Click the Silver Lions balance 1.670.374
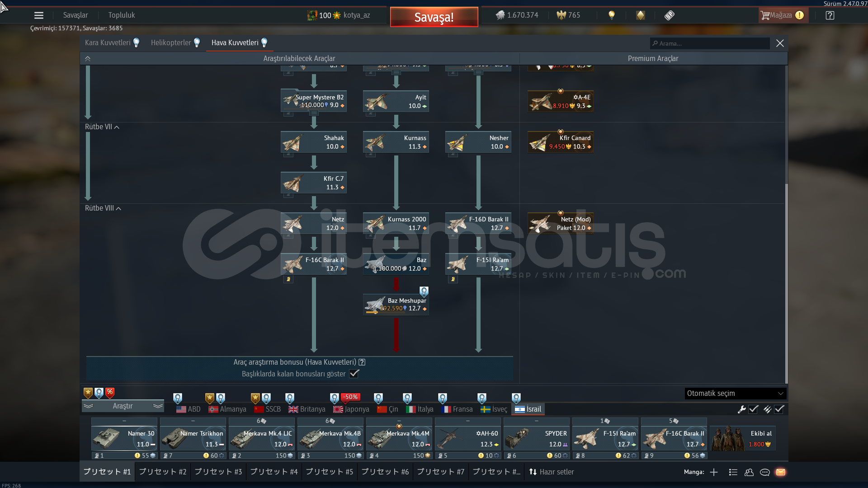The height and width of the screenshot is (488, 868). pyautogui.click(x=517, y=15)
